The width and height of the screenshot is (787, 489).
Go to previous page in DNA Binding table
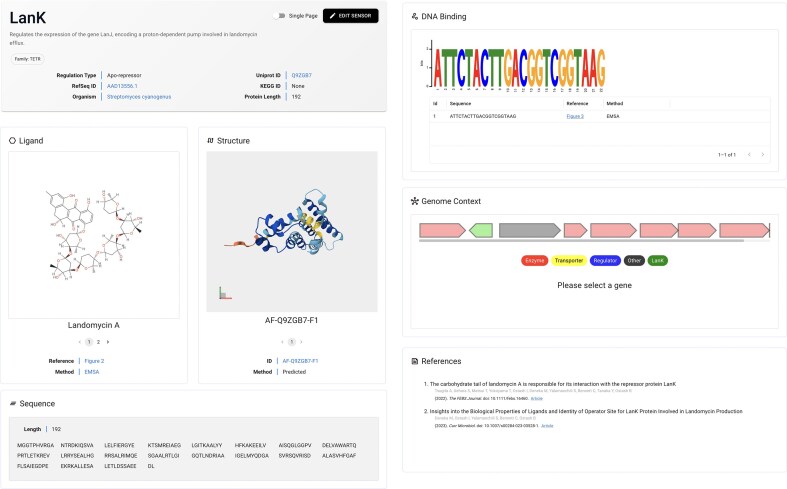[749, 155]
